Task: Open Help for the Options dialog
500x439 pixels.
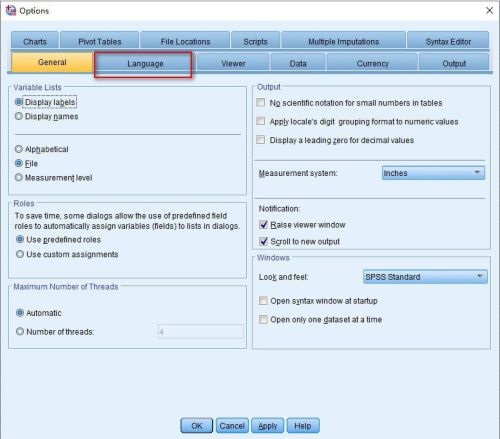Action: [303, 426]
